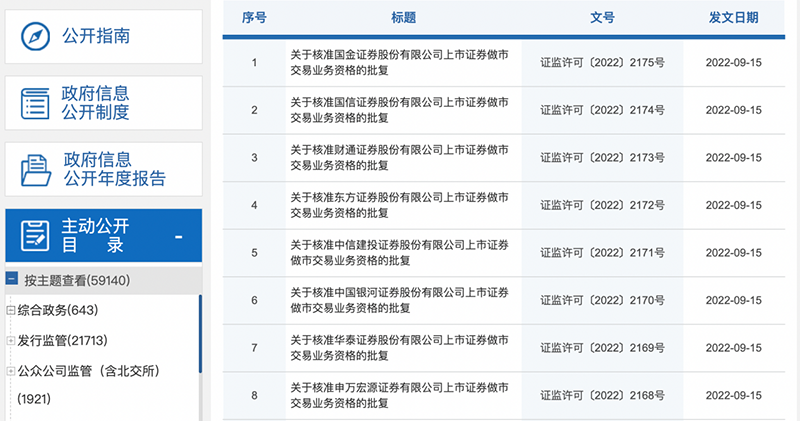Select 发行监管(21713) in the topic tree

click(x=63, y=340)
